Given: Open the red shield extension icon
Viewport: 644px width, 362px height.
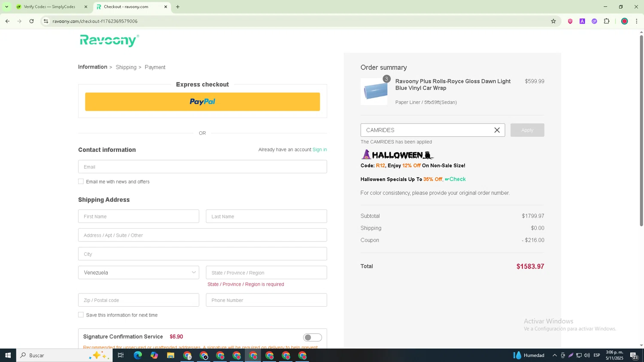Looking at the screenshot, I should click(570, 21).
